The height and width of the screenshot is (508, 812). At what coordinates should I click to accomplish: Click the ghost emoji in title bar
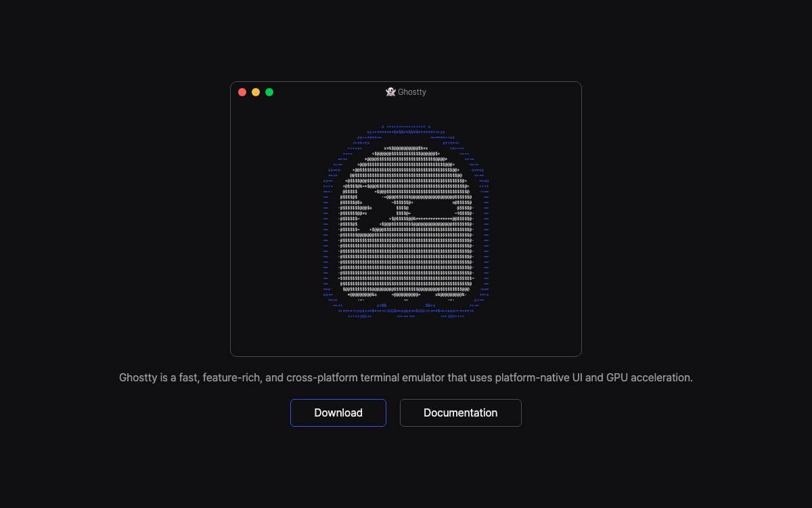(390, 92)
